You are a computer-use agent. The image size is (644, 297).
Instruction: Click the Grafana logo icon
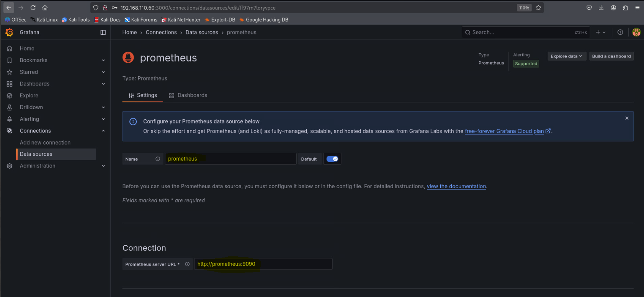[10, 33]
